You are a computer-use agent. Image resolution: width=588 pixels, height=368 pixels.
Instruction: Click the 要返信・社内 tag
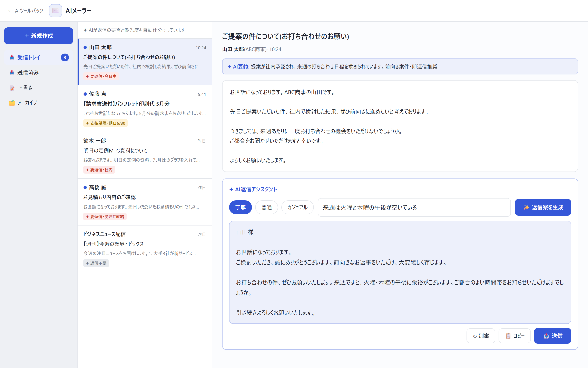pyautogui.click(x=99, y=170)
